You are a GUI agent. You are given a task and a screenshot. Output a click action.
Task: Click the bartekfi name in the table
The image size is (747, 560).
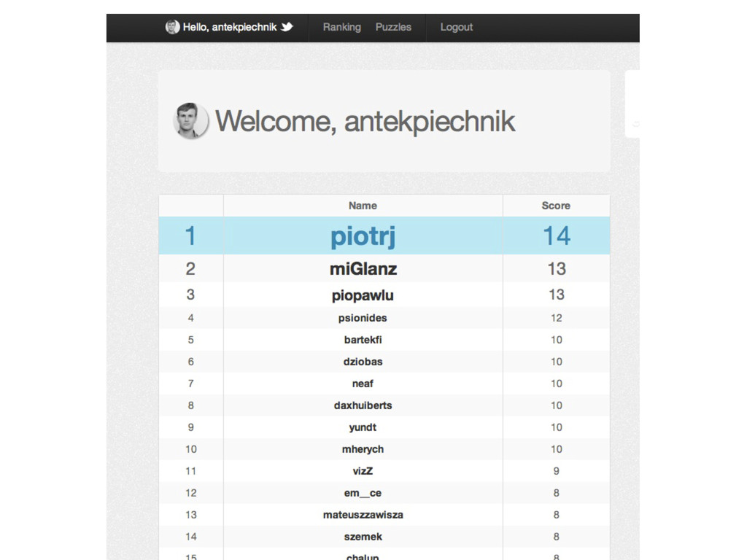click(363, 340)
